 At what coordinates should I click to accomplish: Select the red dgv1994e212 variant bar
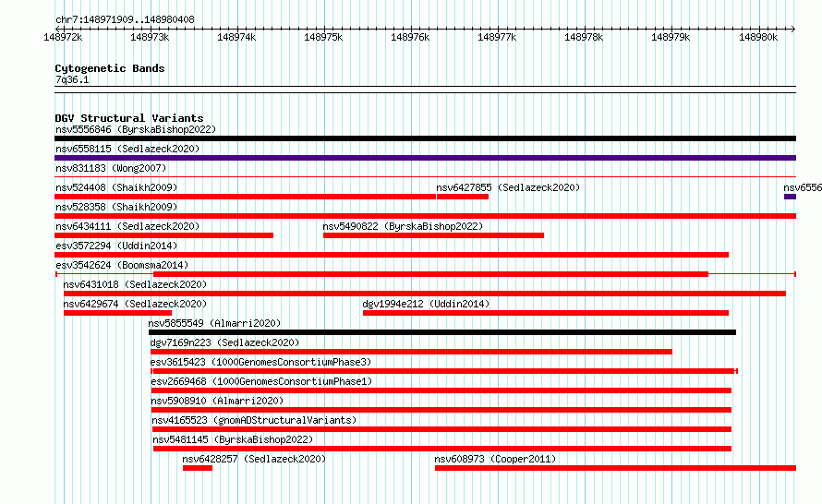click(546, 313)
